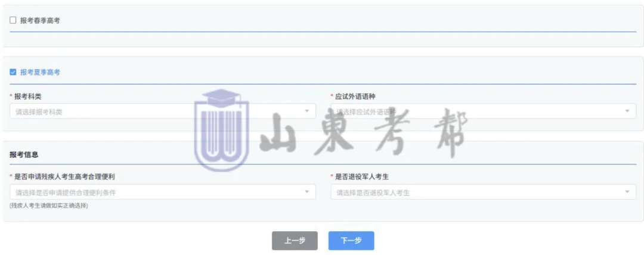Uncheck the 报考夏季高考 checkbox
This screenshot has width=644, height=255.
pos(13,72)
